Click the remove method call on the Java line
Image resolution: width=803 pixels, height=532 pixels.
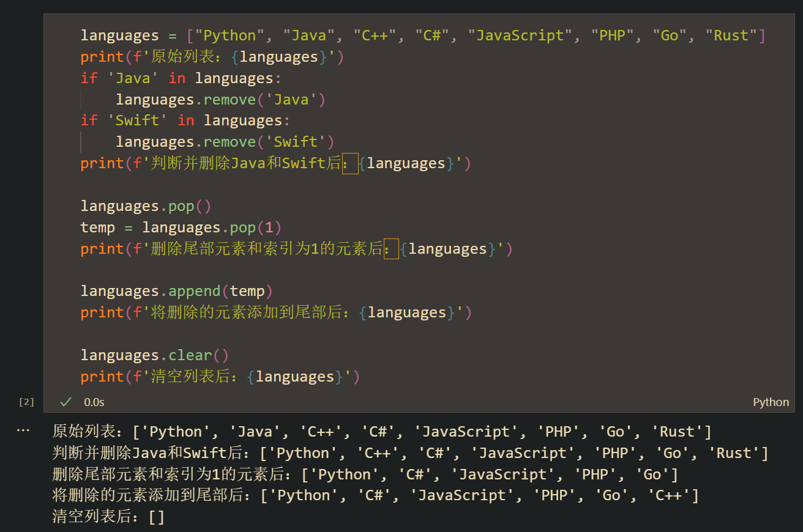click(x=230, y=99)
